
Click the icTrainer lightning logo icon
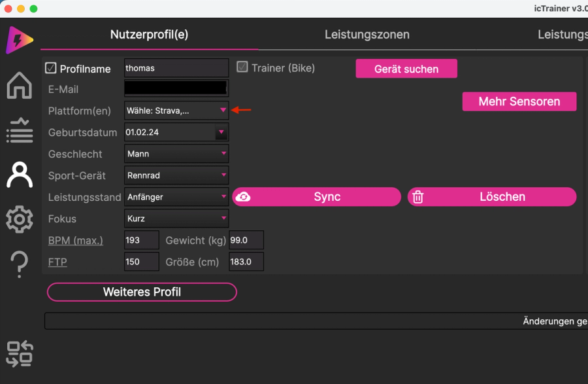point(20,40)
